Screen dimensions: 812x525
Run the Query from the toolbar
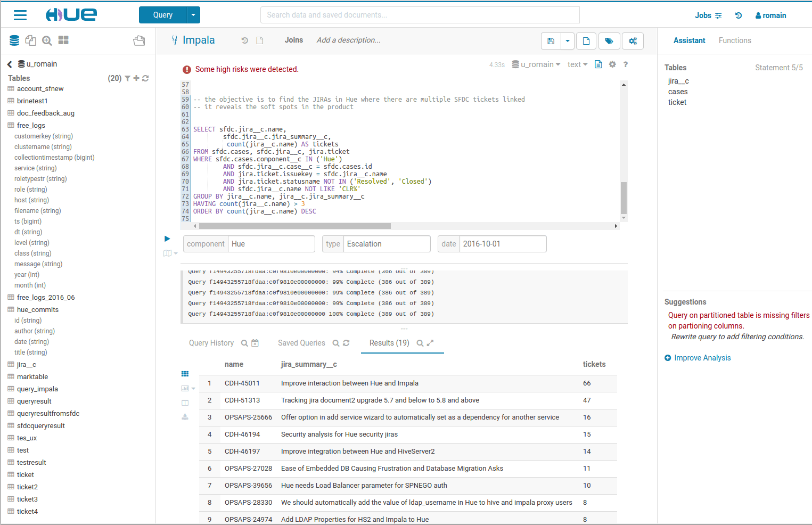(x=167, y=239)
